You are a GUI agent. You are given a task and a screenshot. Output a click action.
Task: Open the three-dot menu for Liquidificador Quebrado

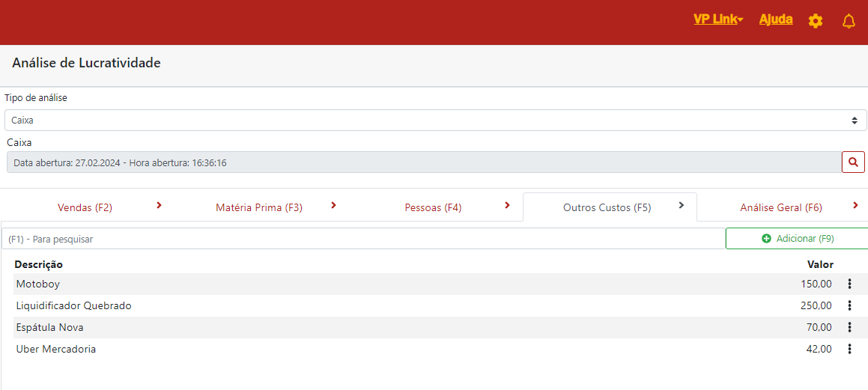(x=849, y=305)
